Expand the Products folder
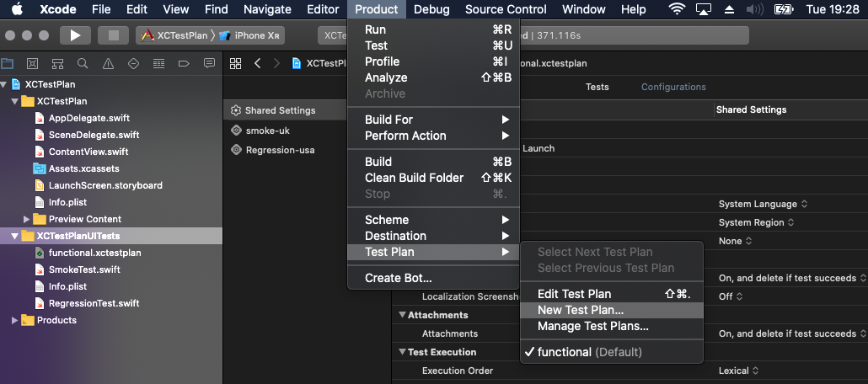Screen dimensions: 868x384 tap(15, 320)
